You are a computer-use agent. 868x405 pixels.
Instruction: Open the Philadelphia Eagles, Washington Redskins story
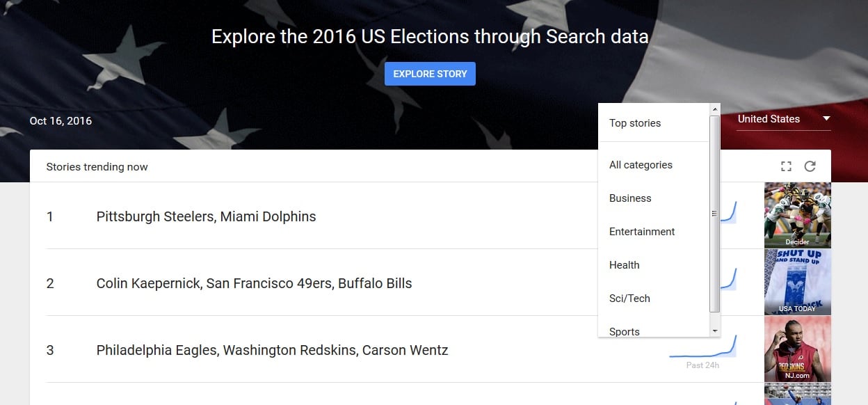tap(272, 350)
